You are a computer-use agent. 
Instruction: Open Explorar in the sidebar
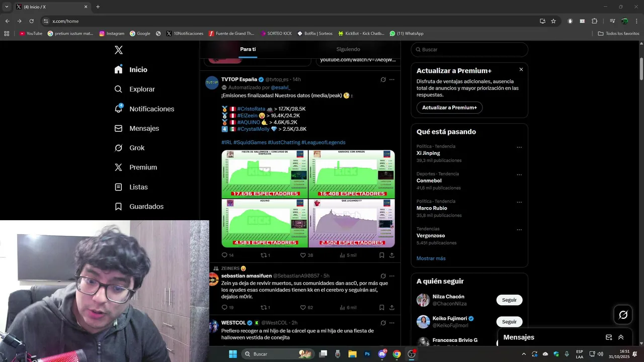[x=134, y=89]
